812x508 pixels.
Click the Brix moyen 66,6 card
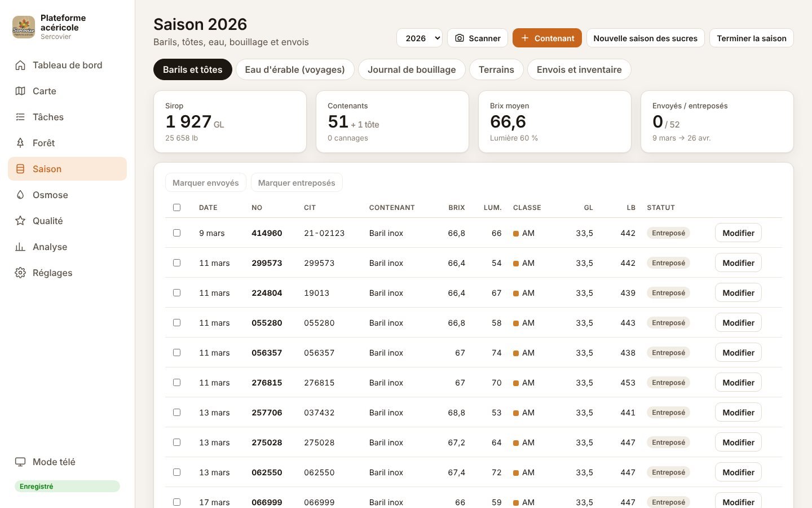555,121
